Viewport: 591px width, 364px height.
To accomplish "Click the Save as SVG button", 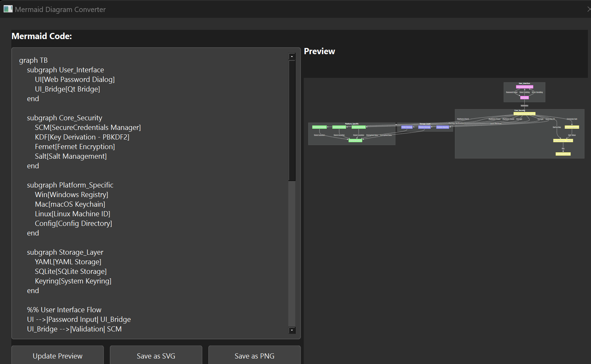I will [156, 355].
